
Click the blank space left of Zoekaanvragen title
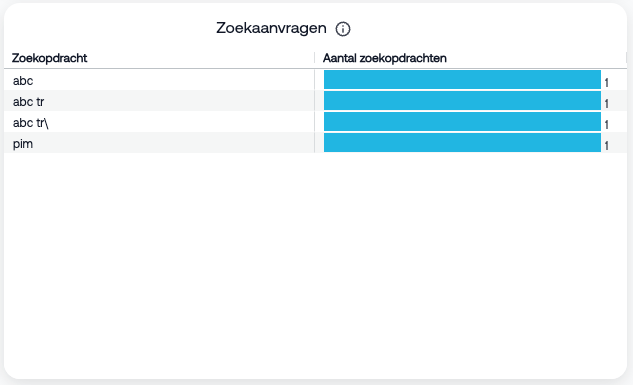click(x=109, y=28)
